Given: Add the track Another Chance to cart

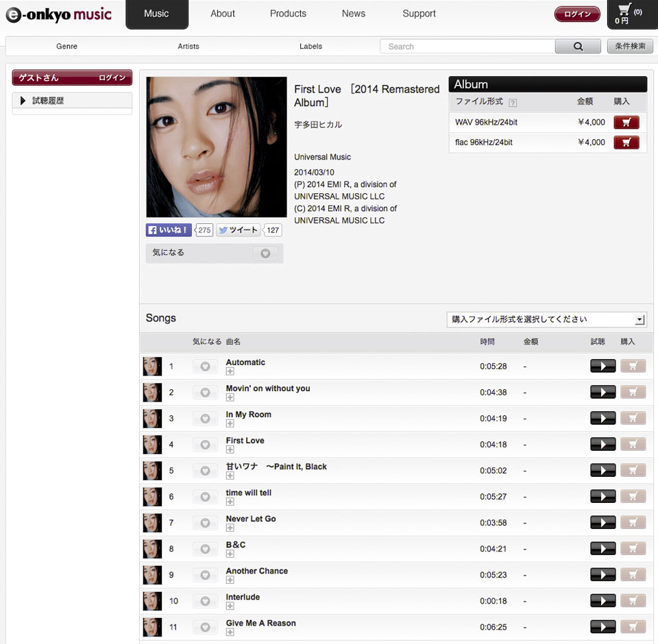Looking at the screenshot, I should [633, 574].
